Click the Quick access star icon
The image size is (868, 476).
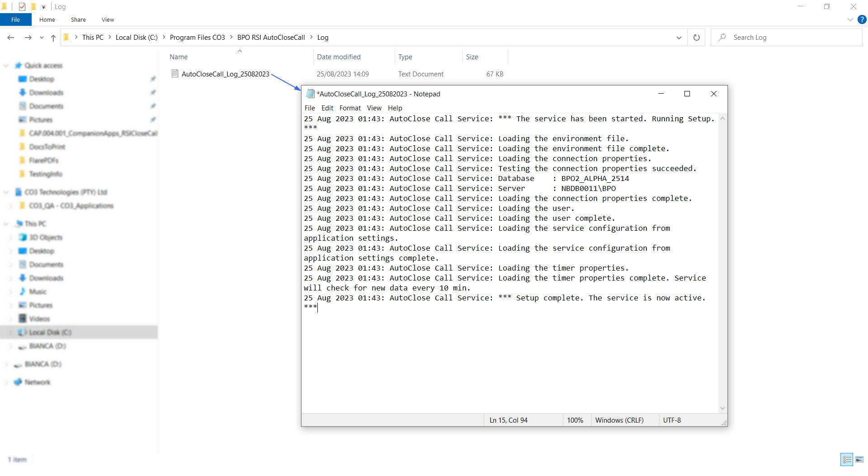tap(18, 66)
